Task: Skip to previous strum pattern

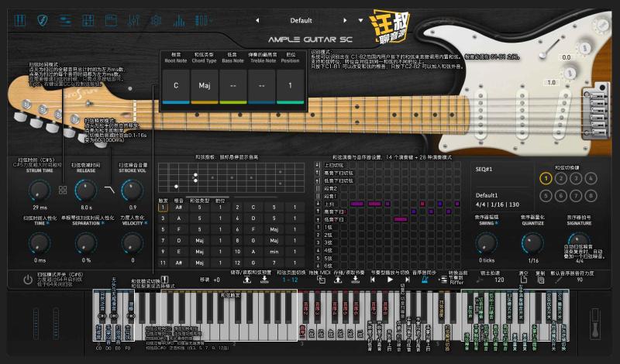Action: pos(372,280)
